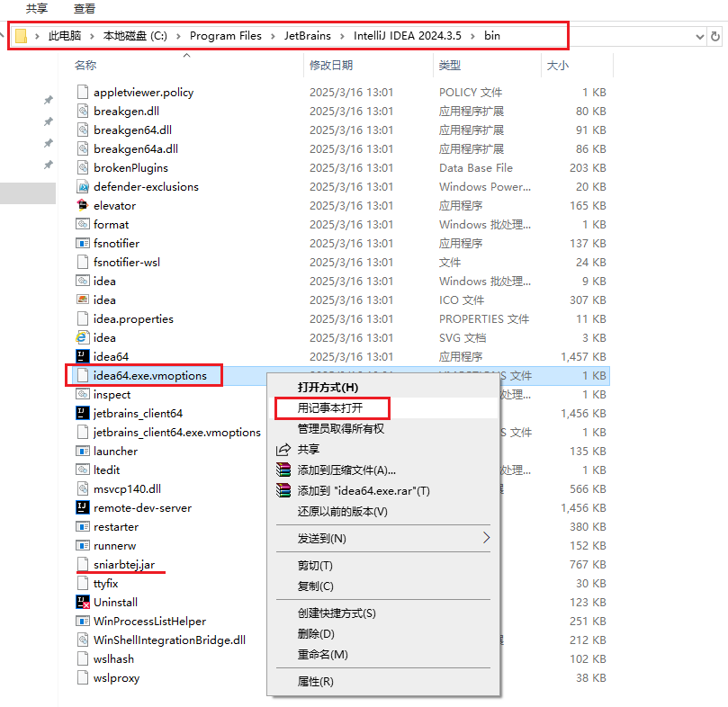
Task: Click the refresh icon in address bar
Action: coord(715,36)
